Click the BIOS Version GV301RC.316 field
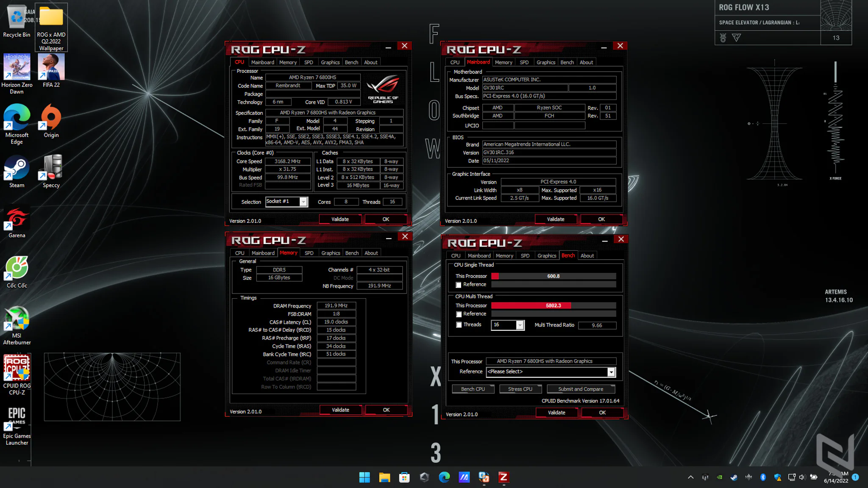Image resolution: width=868 pixels, height=488 pixels. point(549,152)
